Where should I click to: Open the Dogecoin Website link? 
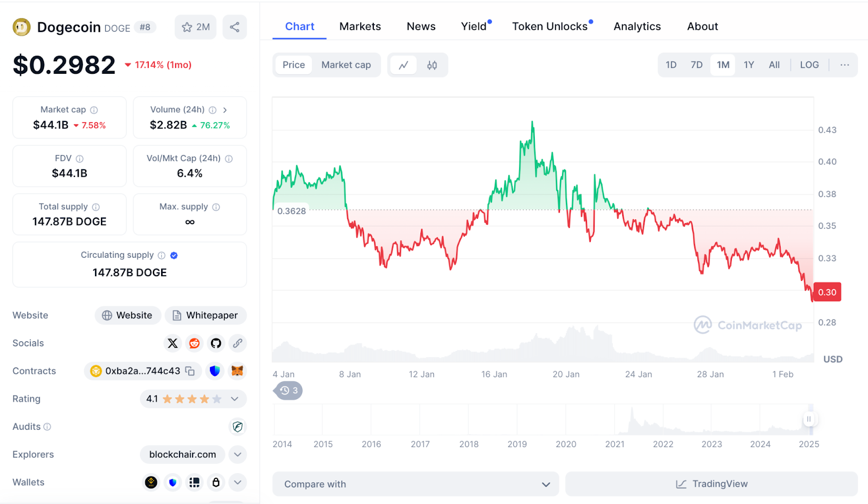tap(127, 315)
